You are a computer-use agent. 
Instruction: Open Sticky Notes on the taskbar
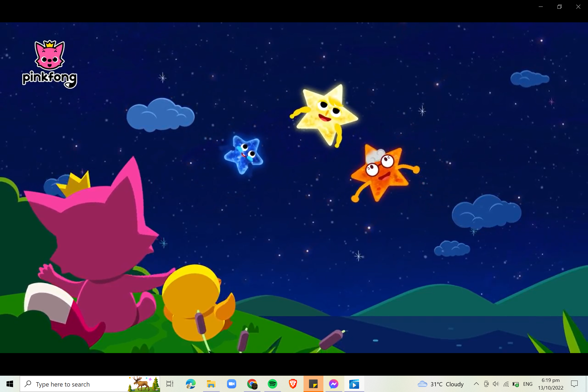click(313, 384)
